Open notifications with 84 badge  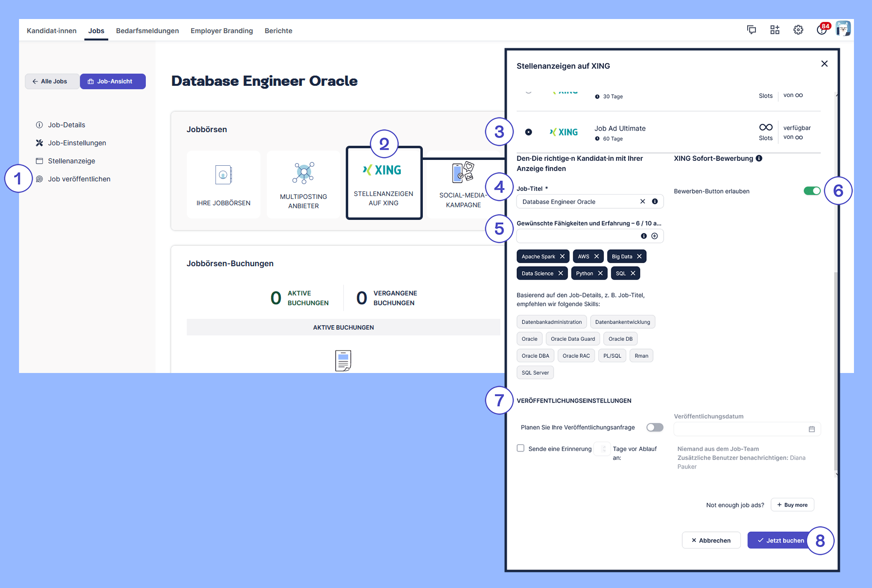822,30
